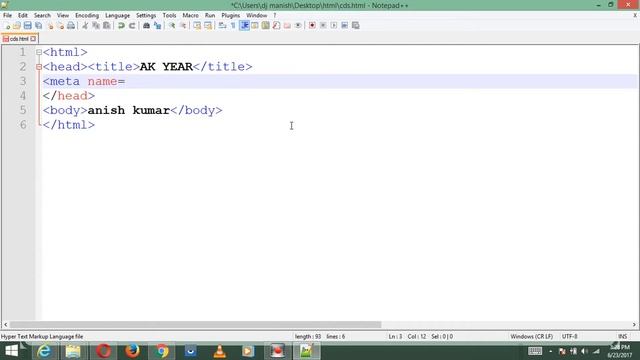
Task: Click the Redo toolbar icon
Action: coord(132,25)
